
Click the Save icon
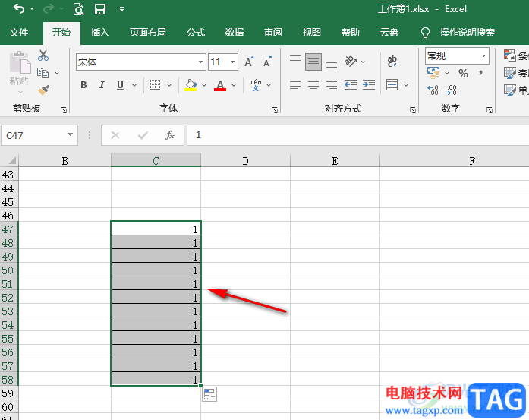(x=100, y=9)
